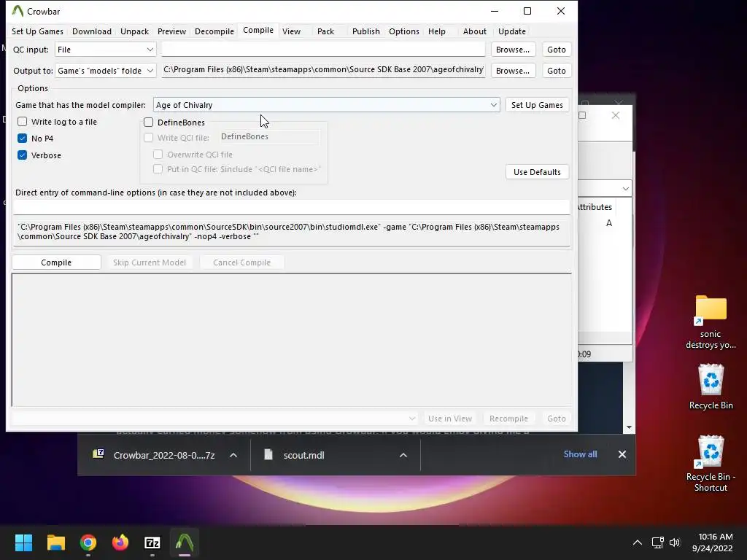Open scout.mdl download options chevron

tap(403, 455)
